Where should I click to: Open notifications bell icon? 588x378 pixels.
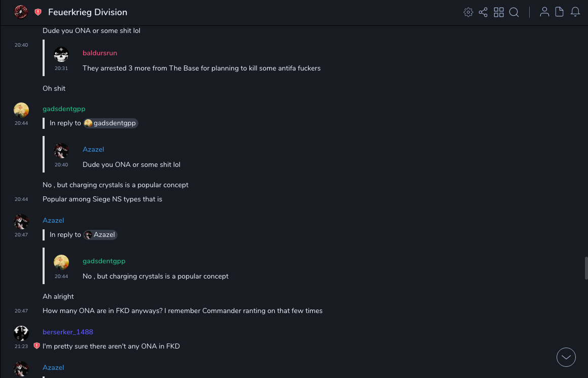[575, 12]
